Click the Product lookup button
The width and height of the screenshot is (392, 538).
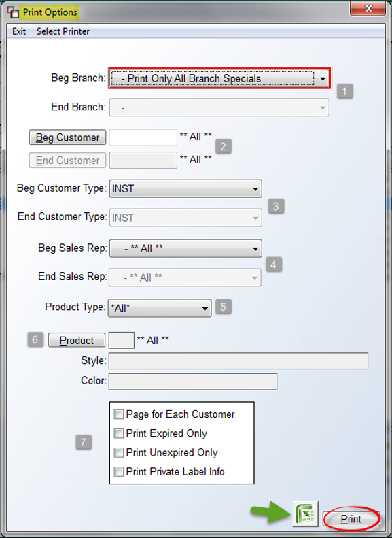[76, 340]
